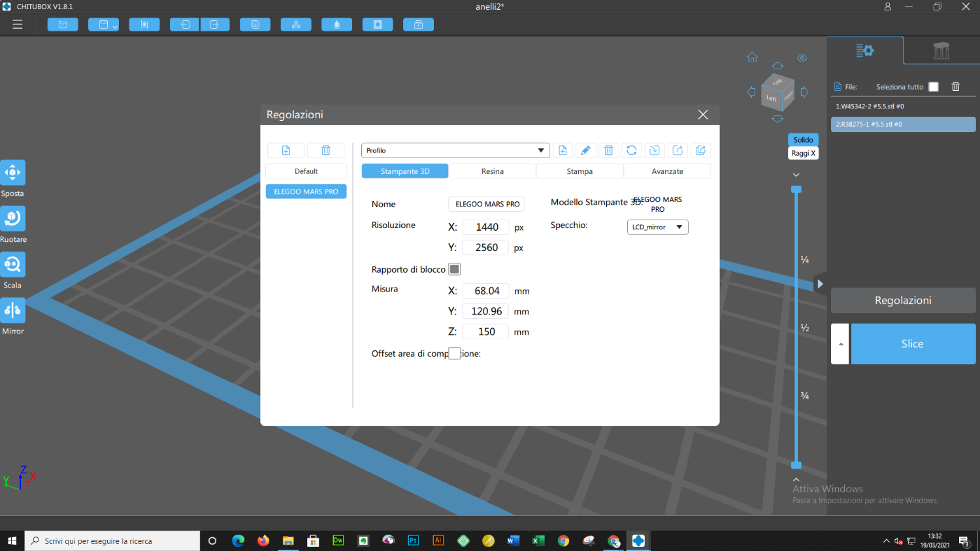Click the screenshot crop toolbar icon
The width and height of the screenshot is (980, 551).
144,25
